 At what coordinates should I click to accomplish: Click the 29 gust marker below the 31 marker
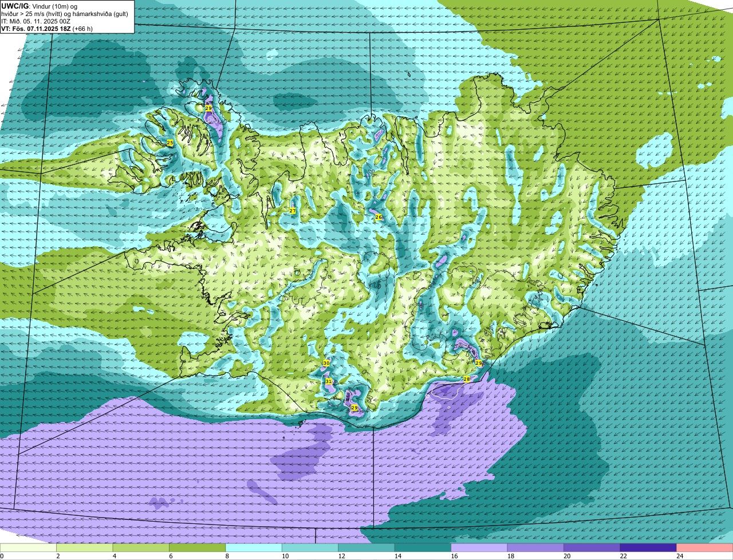pyautogui.click(x=354, y=408)
